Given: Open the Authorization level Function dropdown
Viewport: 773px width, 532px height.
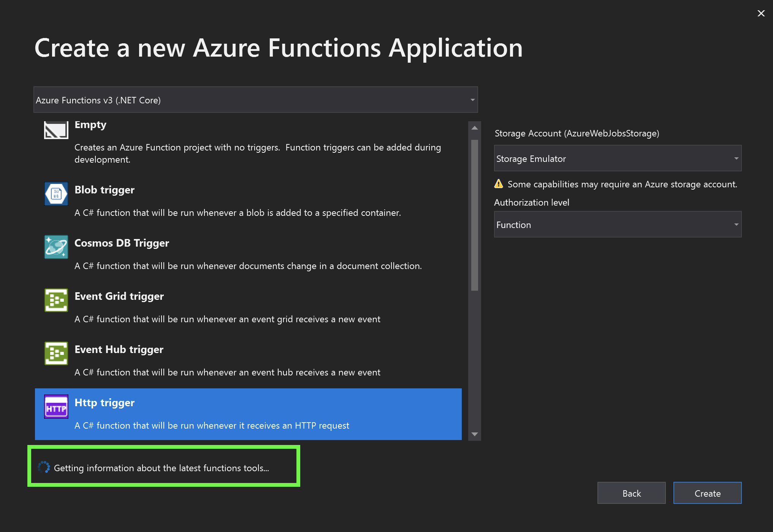Looking at the screenshot, I should [x=618, y=225].
